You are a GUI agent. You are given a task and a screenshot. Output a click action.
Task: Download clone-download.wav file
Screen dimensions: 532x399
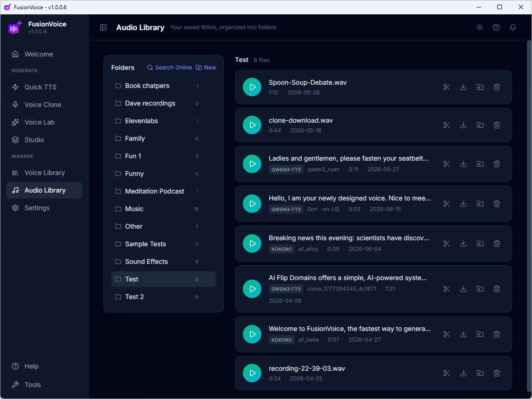click(463, 125)
